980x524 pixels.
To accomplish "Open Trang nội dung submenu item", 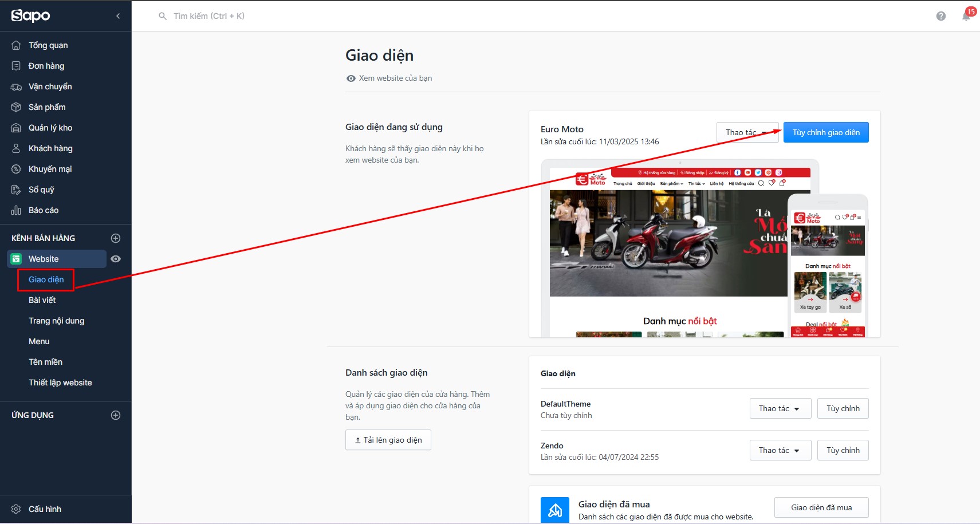I will (x=57, y=321).
